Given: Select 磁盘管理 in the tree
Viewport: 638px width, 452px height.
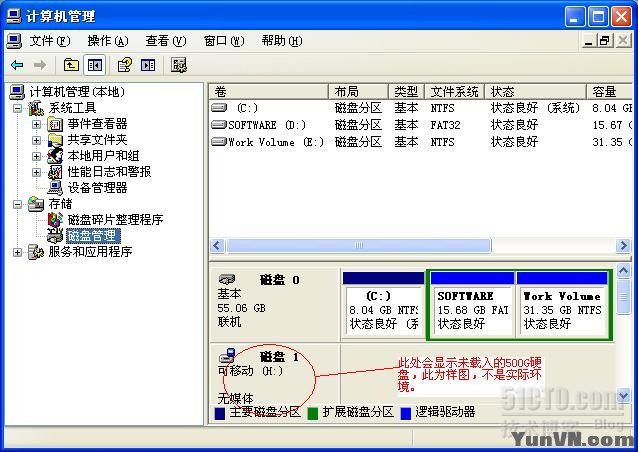Looking at the screenshot, I should coord(93,236).
